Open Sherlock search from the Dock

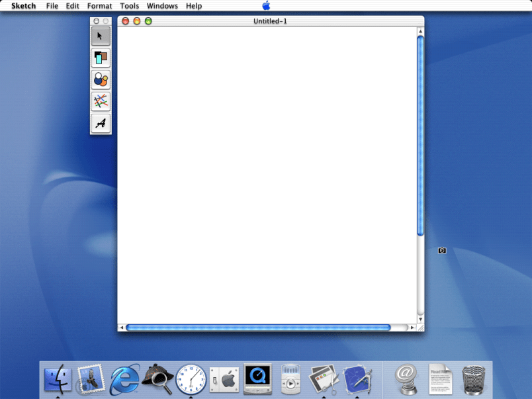coord(157,379)
